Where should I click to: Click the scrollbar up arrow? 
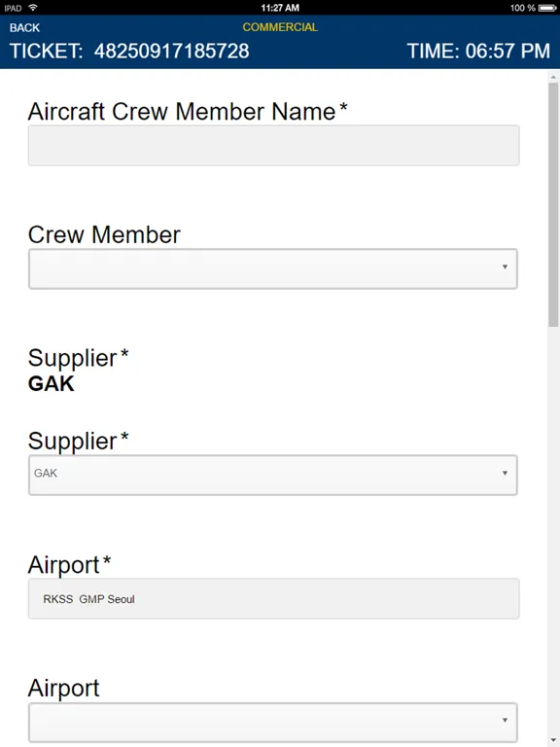[x=553, y=77]
